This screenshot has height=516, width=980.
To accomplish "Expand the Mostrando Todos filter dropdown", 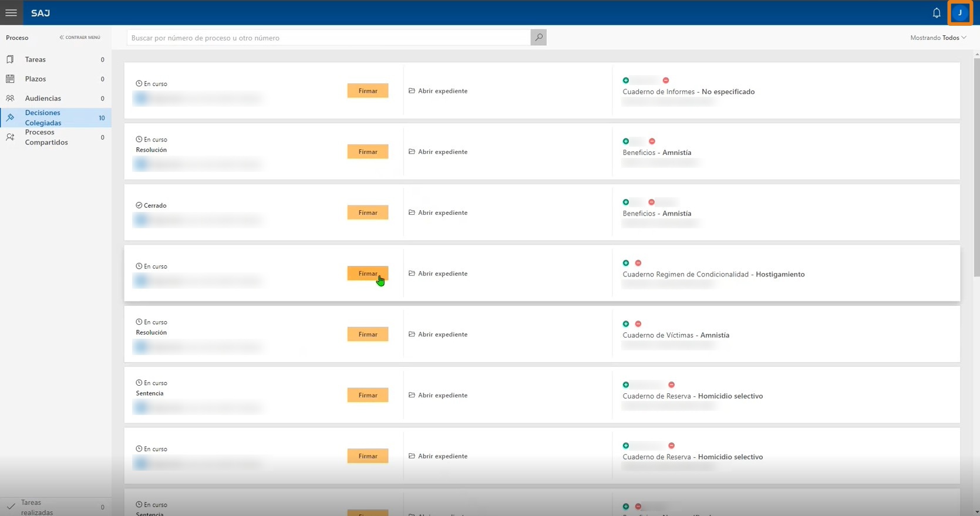I will (x=938, y=38).
